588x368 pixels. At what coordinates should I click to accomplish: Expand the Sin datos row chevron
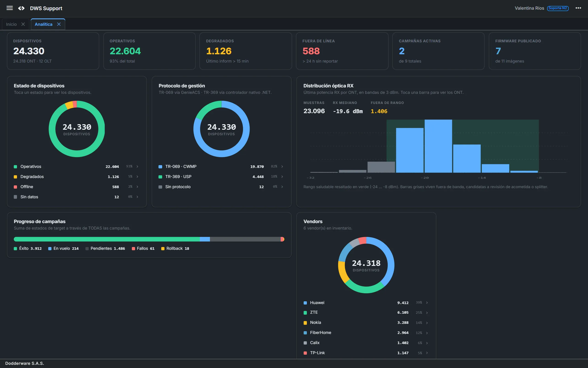click(137, 197)
